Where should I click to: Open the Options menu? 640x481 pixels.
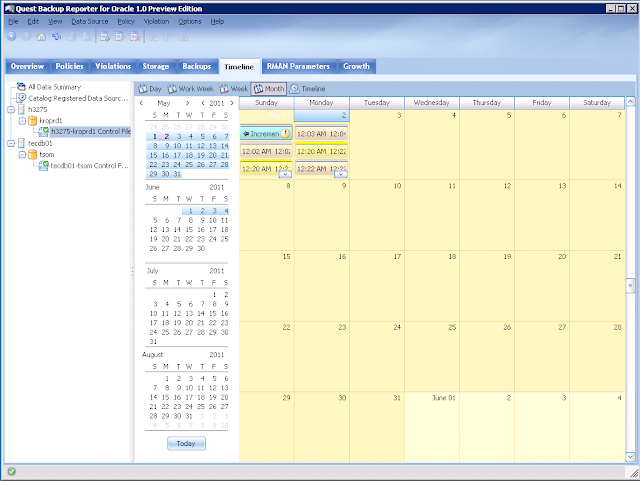189,21
